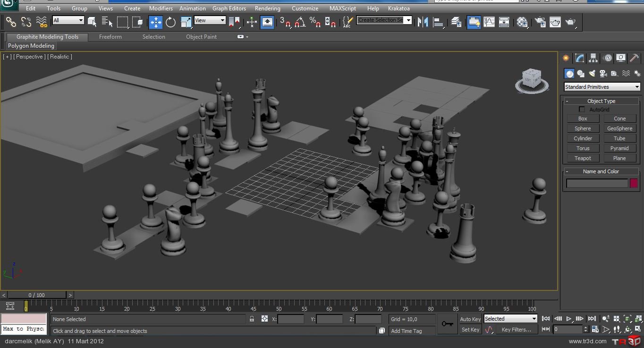Switch to the Freeform ribbon tab
Image resolution: width=644 pixels, height=348 pixels.
(110, 37)
